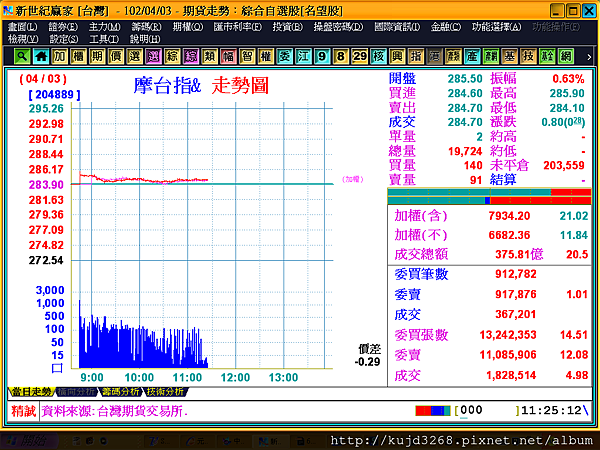The image size is (600, 450).
Task: Click the 總量 value 19,724
Action: (465, 151)
